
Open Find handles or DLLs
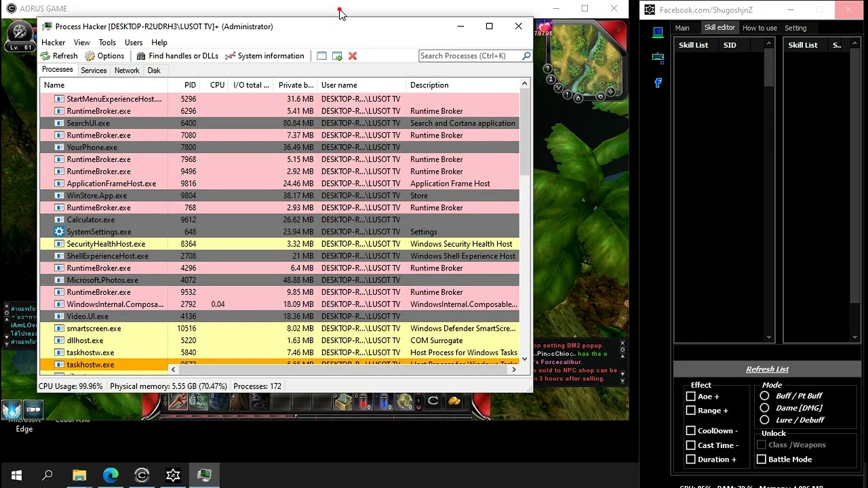pos(177,56)
